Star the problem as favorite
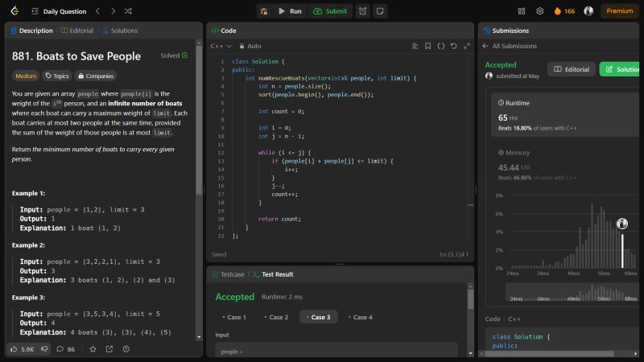Image resolution: width=644 pixels, height=362 pixels. click(x=93, y=349)
